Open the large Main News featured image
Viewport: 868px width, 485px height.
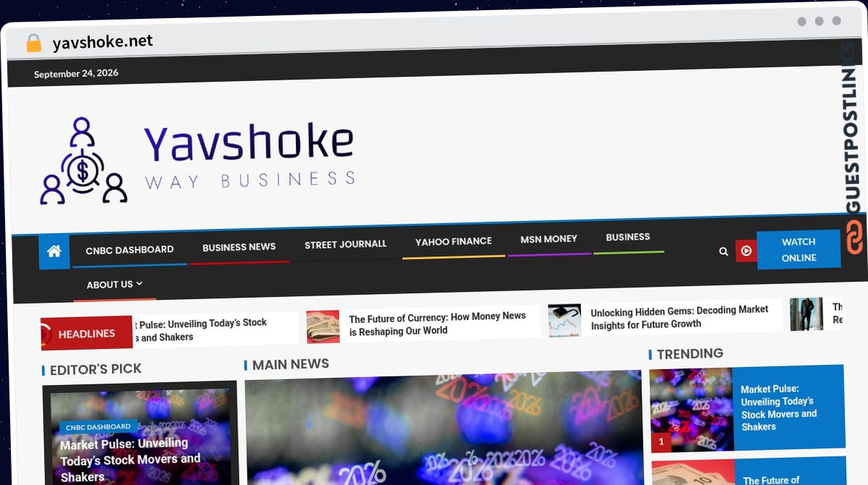coord(443,429)
